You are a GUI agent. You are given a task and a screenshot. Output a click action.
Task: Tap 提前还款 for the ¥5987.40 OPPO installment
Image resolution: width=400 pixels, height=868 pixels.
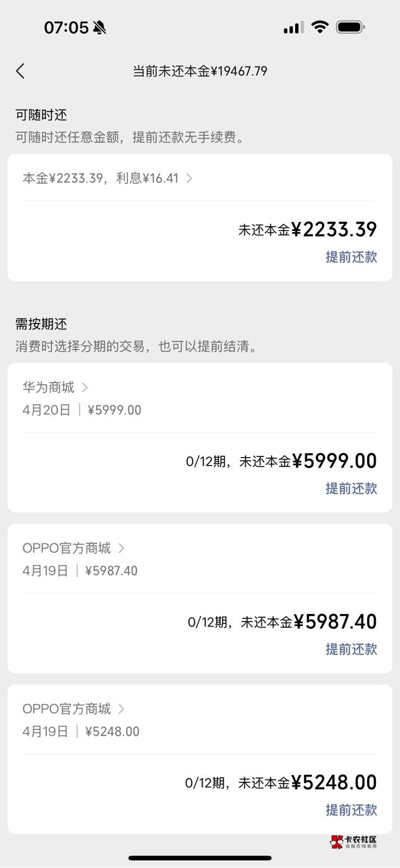pyautogui.click(x=351, y=649)
